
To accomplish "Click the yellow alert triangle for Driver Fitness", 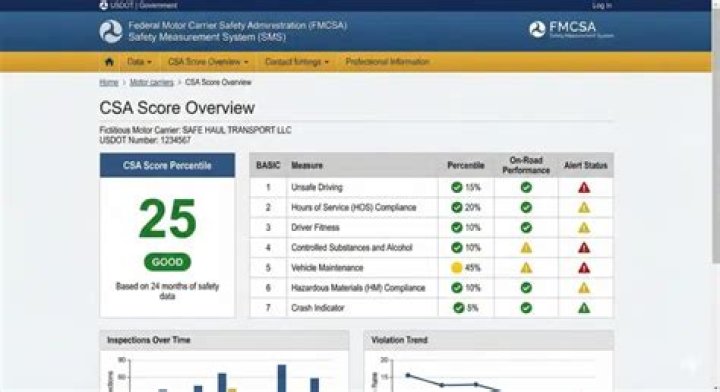I will coord(584,228).
